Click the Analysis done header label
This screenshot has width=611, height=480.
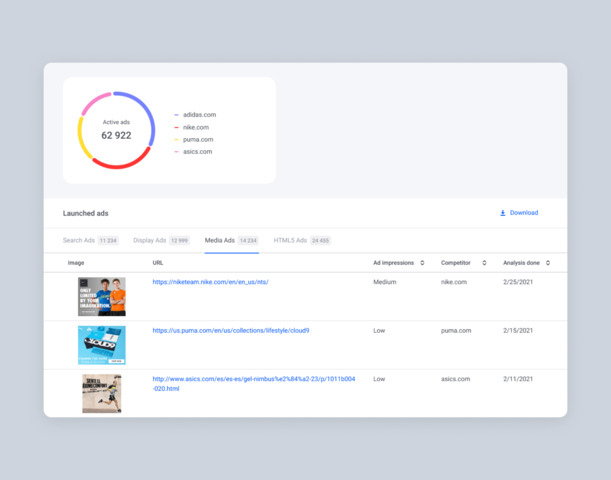[x=521, y=263]
